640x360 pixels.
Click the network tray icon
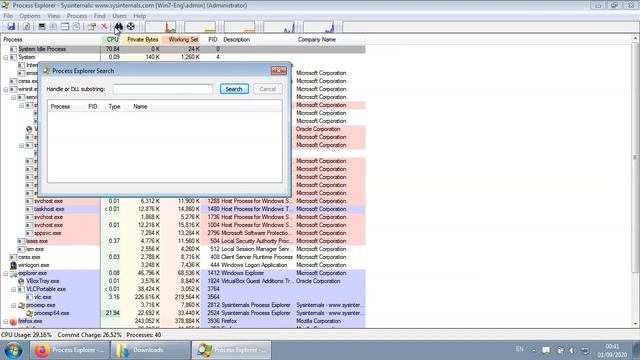tap(585, 350)
